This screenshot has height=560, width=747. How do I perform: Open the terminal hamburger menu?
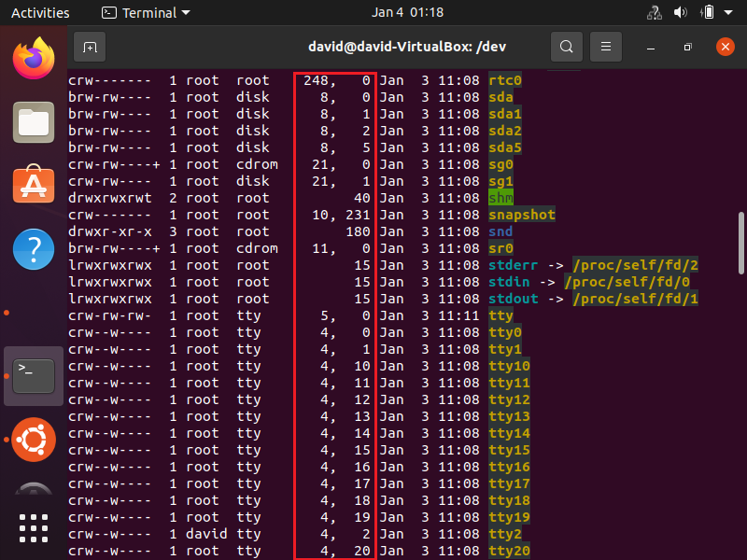(605, 46)
